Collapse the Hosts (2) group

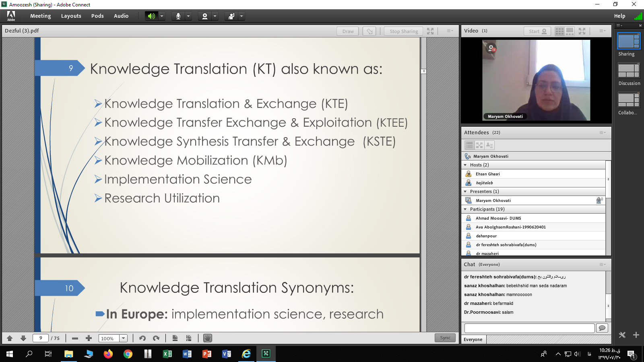(x=465, y=165)
